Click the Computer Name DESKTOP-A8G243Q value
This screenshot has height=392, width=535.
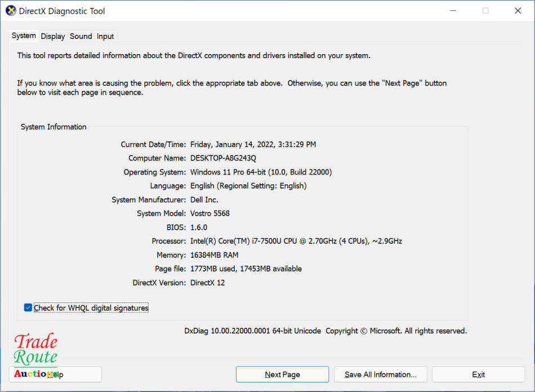click(225, 158)
